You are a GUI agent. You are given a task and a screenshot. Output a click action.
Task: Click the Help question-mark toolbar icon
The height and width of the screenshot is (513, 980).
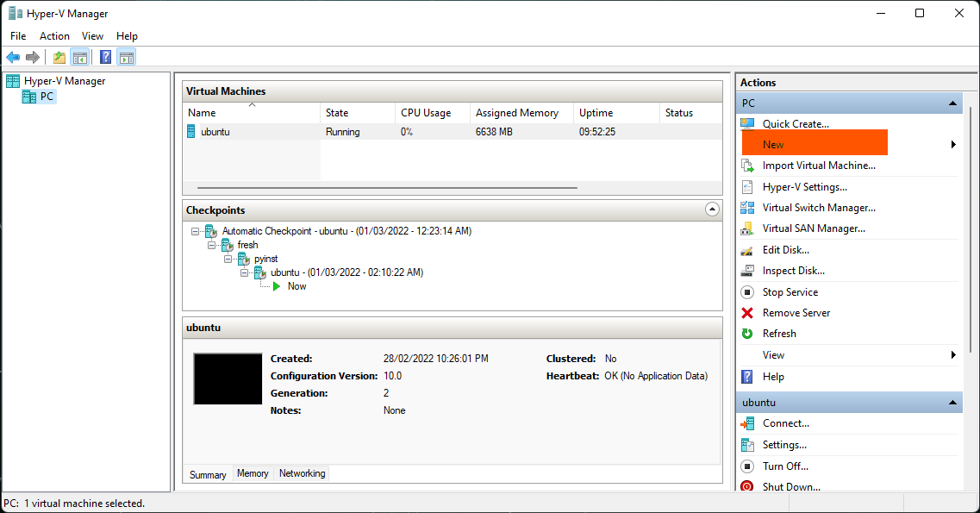(104, 57)
